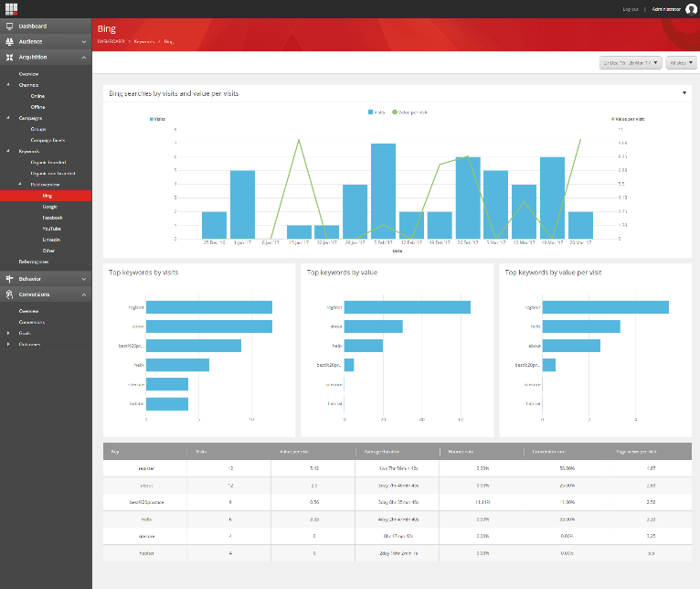The image size is (700, 589).
Task: Open Referring sites report
Action: click(34, 262)
